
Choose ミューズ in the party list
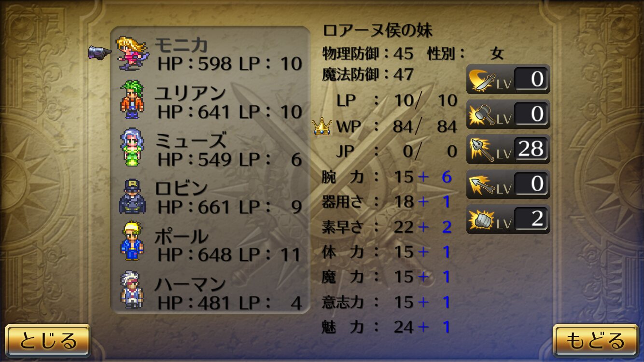[x=210, y=149]
